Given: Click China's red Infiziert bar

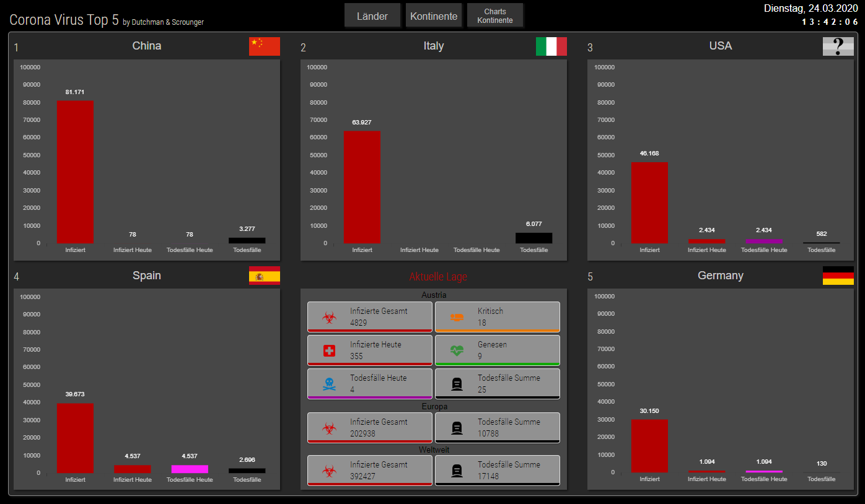Looking at the screenshot, I should [x=75, y=172].
